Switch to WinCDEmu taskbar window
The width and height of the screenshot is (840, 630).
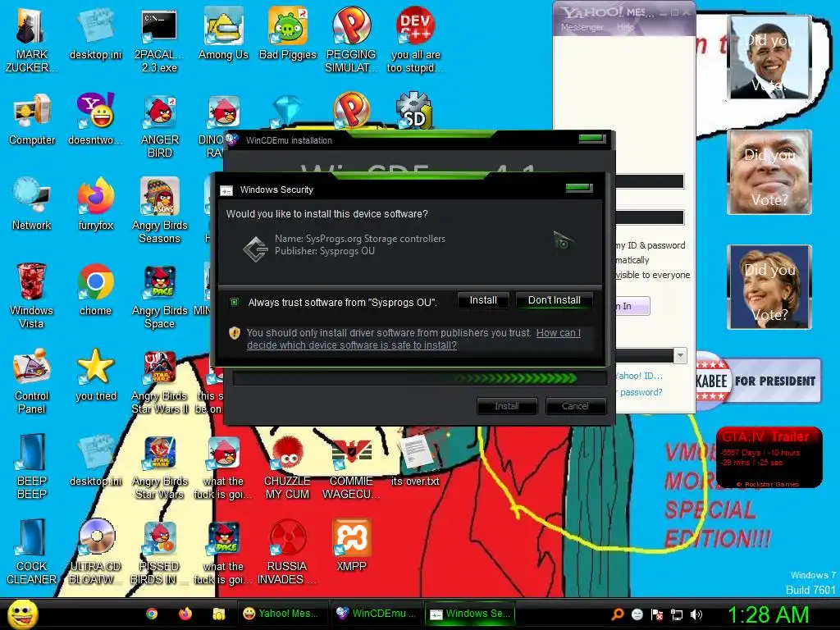tap(376, 614)
